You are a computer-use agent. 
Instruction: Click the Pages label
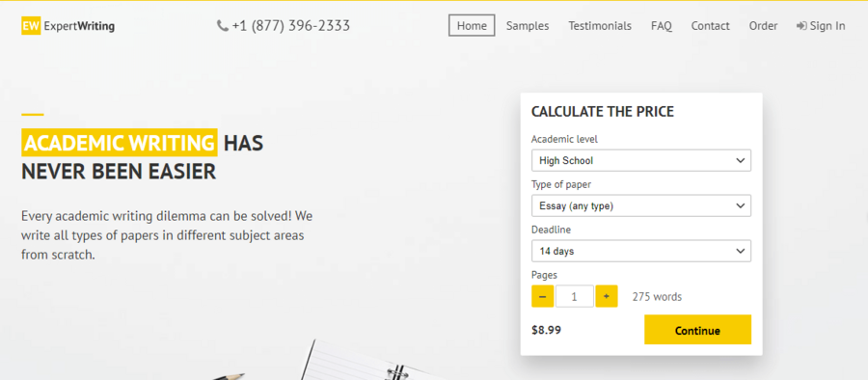[544, 275]
